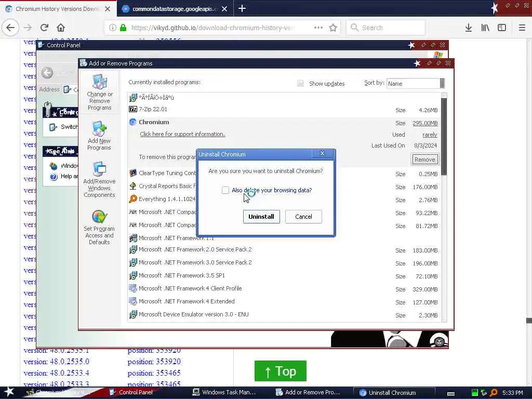Viewport: 532px width, 399px height.
Task: Select Microsoft .NET Framework 4 Client Profile icon
Action: click(133, 288)
